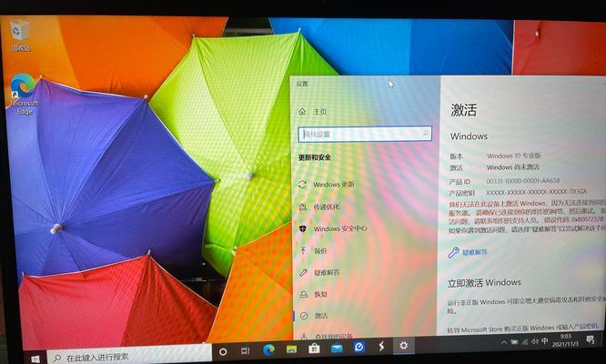Click the 更新和安全 section header
The width and height of the screenshot is (606, 364).
point(315,157)
